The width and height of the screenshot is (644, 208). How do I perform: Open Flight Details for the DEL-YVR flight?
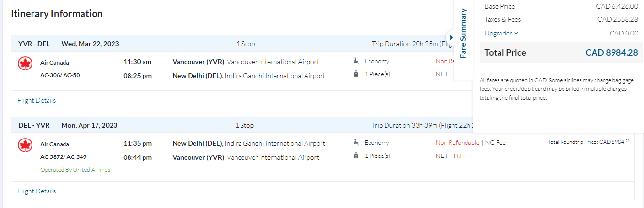(x=37, y=191)
